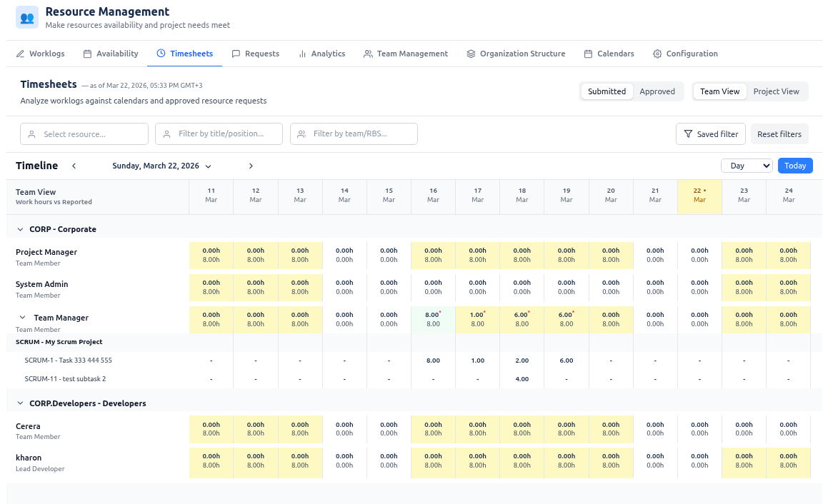The image size is (828, 504).
Task: Collapse the CORP - Corporate group
Action: click(x=19, y=229)
